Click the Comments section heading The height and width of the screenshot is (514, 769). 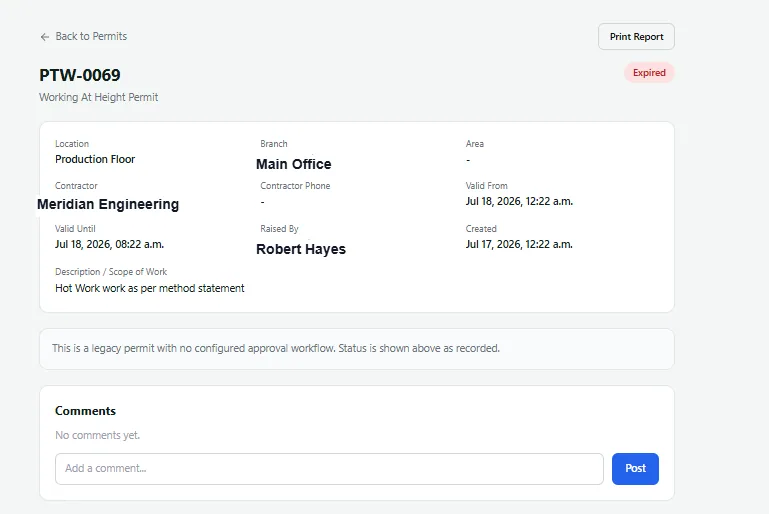[x=85, y=411]
